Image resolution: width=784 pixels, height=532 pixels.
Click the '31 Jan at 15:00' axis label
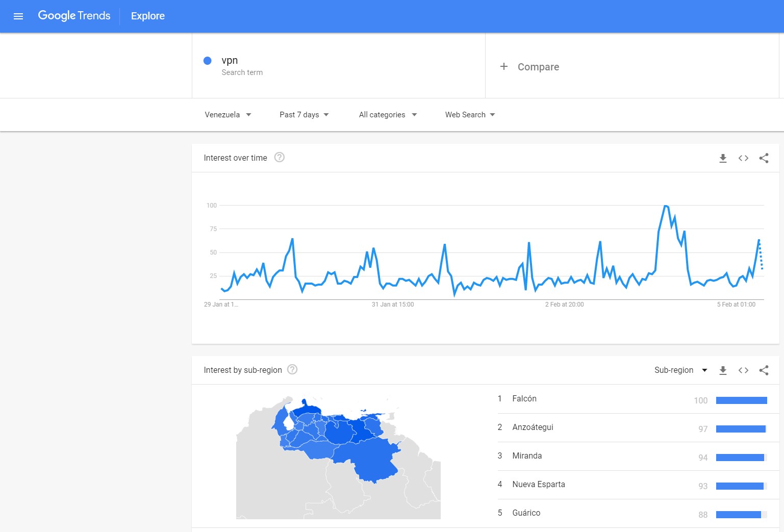(393, 305)
